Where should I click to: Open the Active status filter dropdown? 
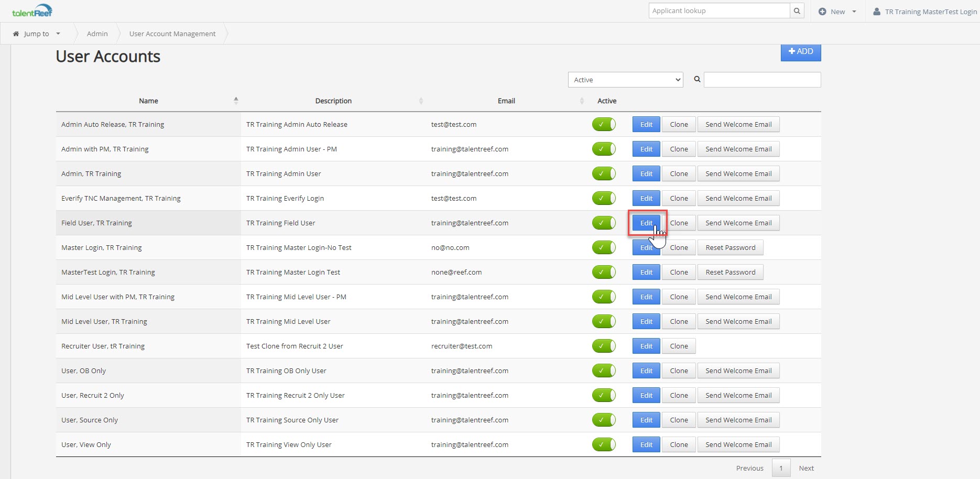625,80
